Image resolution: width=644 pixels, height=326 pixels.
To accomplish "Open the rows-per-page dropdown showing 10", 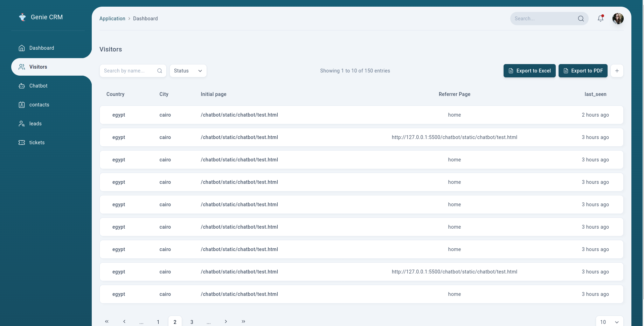I will [609, 322].
